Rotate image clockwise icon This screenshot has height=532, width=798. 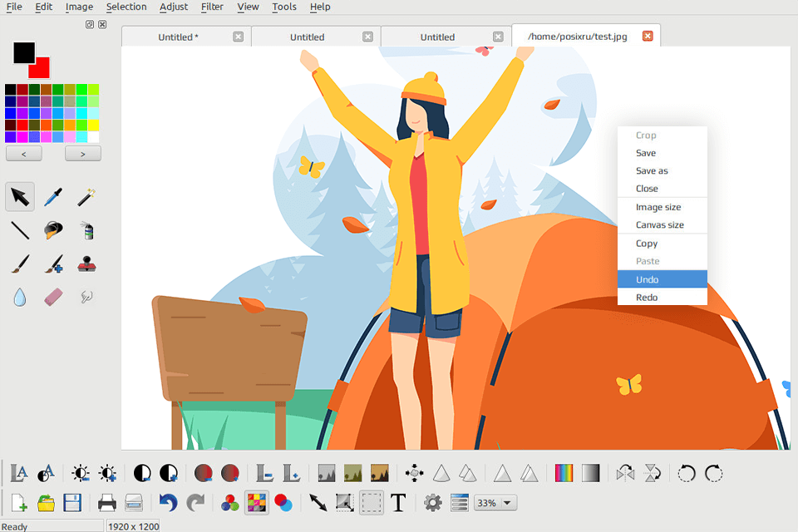[713, 474]
